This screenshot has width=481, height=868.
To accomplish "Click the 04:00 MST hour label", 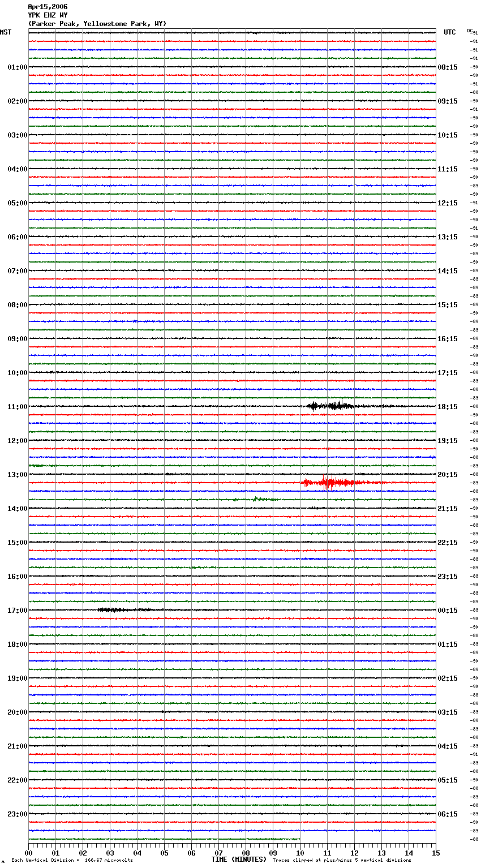I will coord(17,169).
